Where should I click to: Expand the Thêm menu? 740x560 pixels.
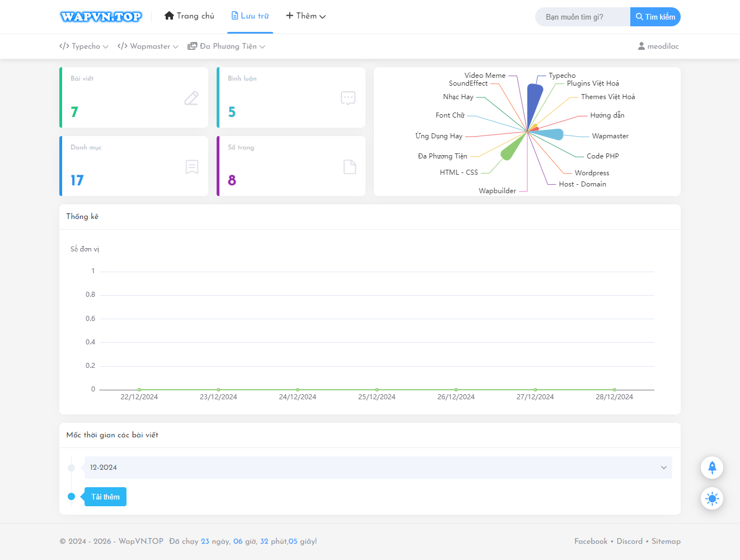(306, 16)
